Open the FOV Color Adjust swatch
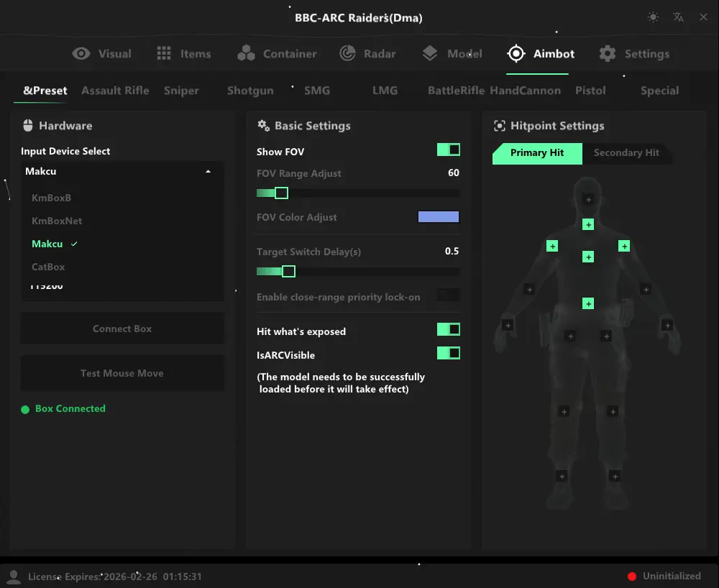This screenshot has height=588, width=719. click(x=438, y=216)
